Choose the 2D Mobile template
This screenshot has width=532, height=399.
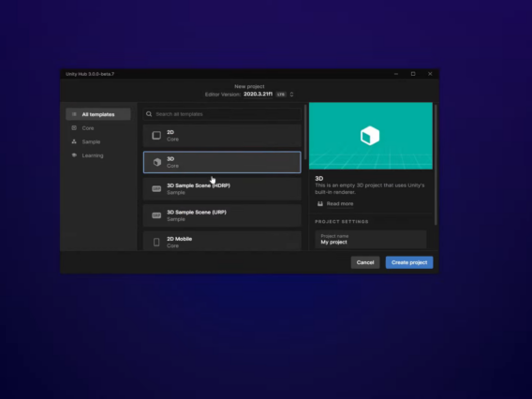[x=222, y=241]
